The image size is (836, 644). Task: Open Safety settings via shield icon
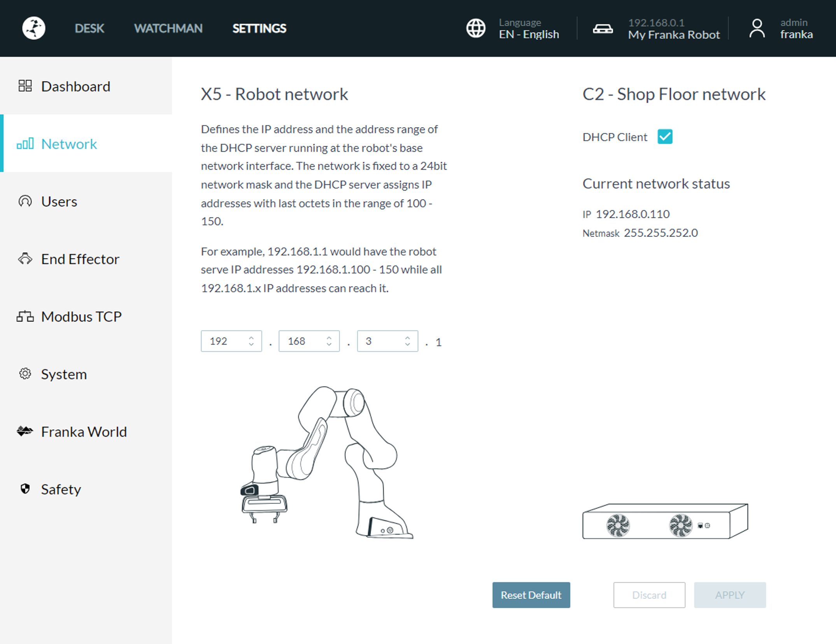[x=25, y=489]
